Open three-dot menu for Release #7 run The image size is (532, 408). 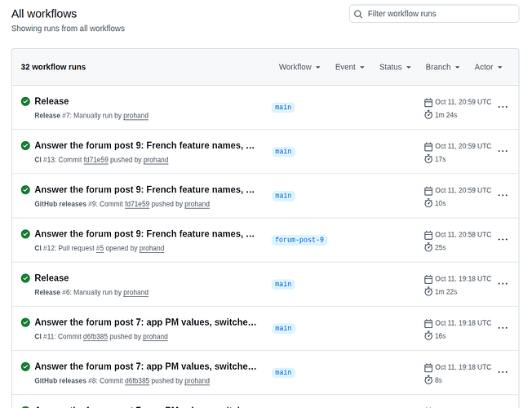coord(503,107)
